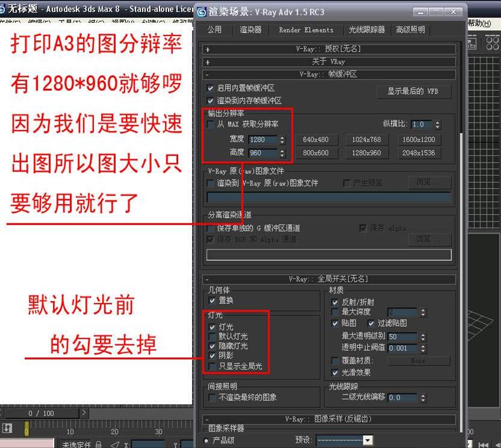Uncheck the 默认灯光 checkbox
Image resolution: width=501 pixels, height=448 pixels.
(x=211, y=336)
